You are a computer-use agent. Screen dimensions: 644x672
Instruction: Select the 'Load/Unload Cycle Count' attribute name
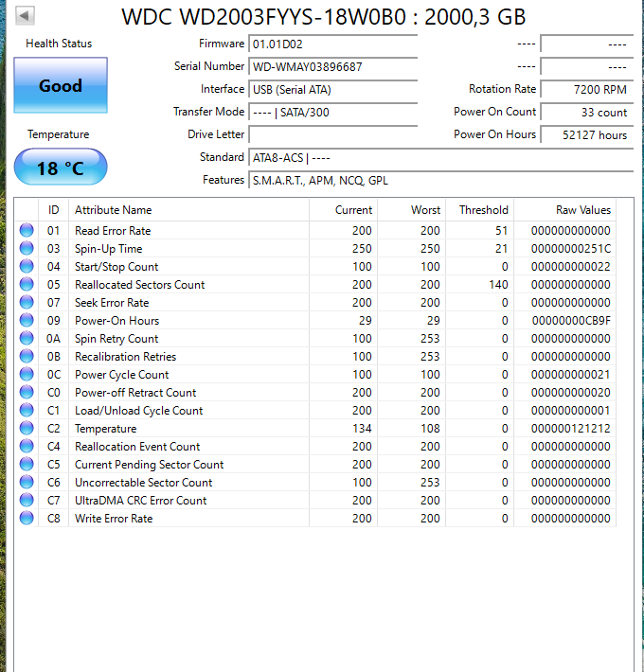tap(139, 411)
